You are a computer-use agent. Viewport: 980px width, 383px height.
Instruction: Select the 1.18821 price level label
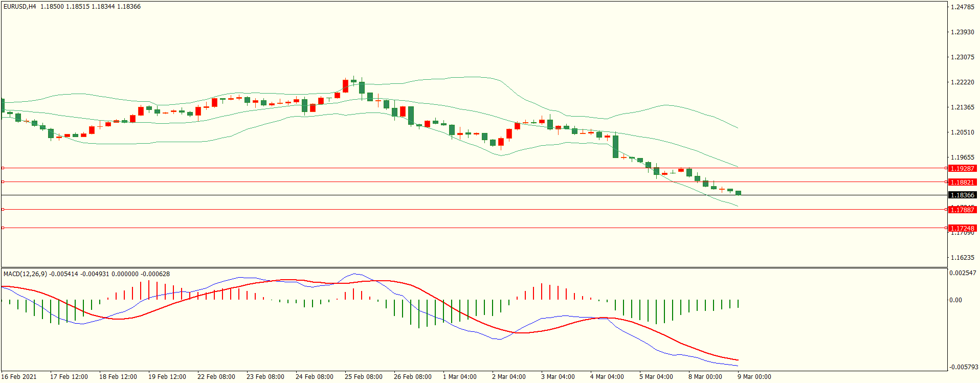962,182
